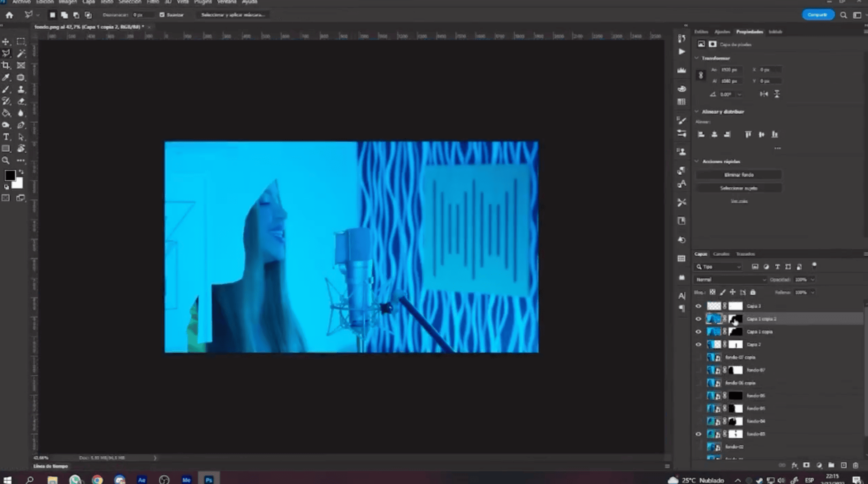The image size is (868, 484).
Task: Click the delete layer trash icon
Action: [x=855, y=465]
